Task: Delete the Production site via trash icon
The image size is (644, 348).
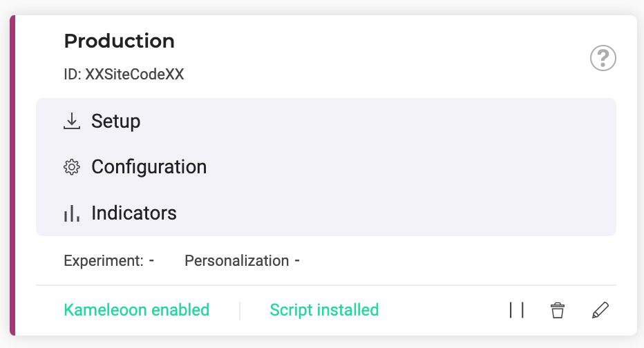Action: click(x=557, y=311)
